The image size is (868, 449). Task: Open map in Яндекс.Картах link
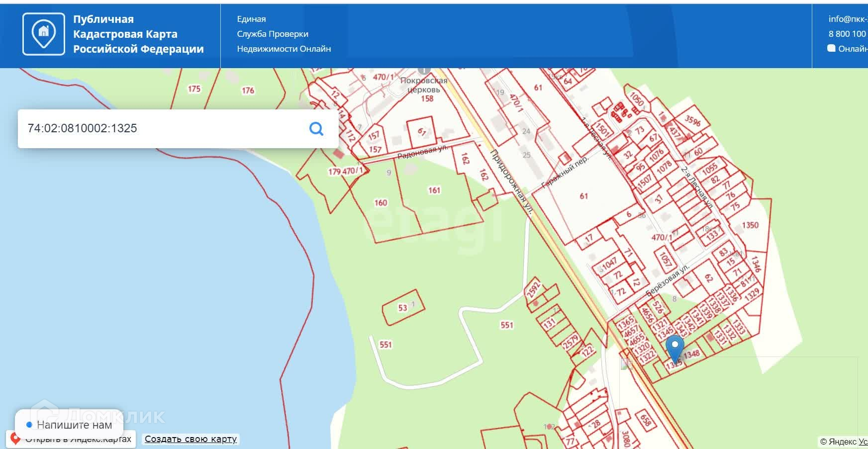pos(78,440)
